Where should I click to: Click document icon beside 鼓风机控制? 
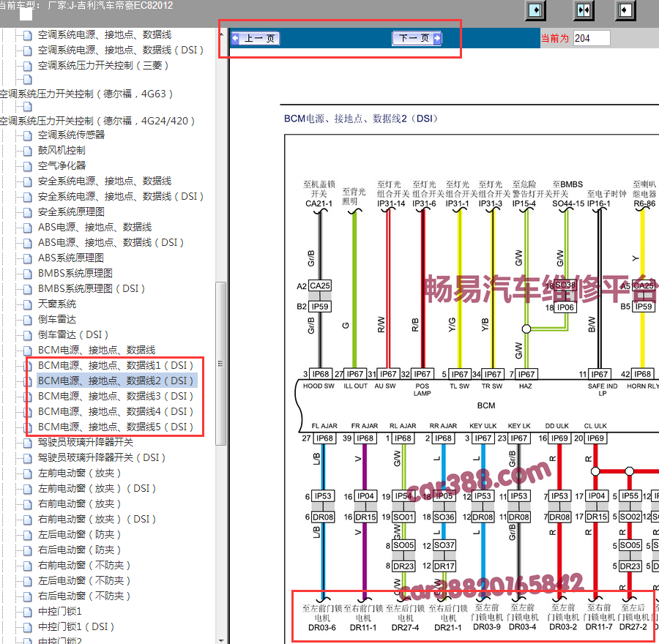(x=28, y=151)
